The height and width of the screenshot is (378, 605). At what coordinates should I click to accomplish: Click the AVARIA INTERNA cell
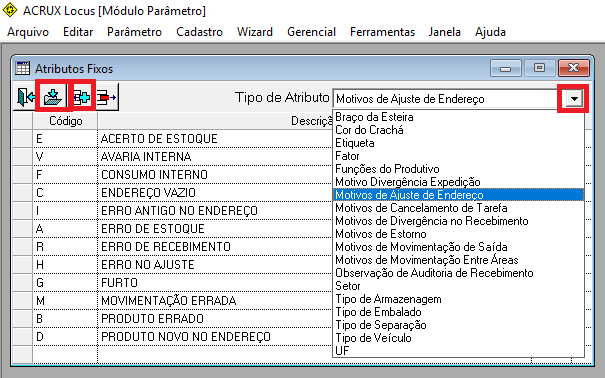click(x=215, y=157)
